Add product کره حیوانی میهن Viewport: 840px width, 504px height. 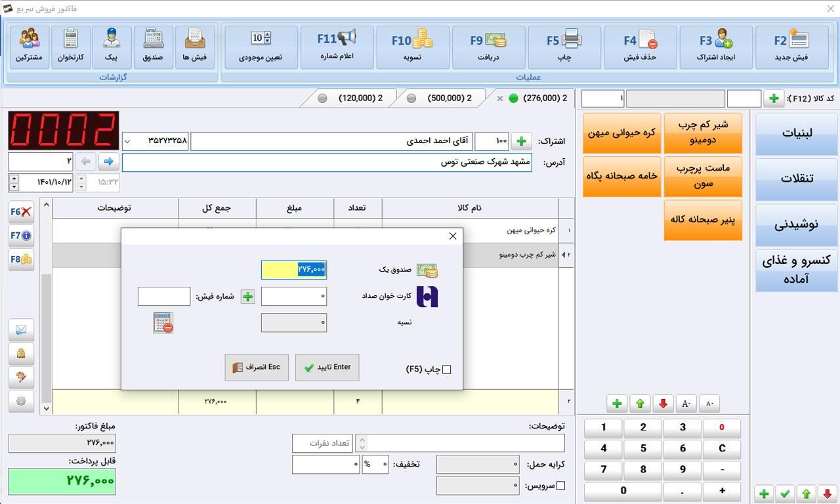coord(621,133)
